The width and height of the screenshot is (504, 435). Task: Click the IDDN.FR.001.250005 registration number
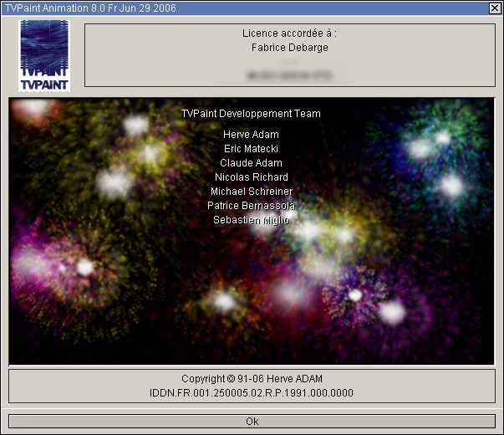[252, 393]
